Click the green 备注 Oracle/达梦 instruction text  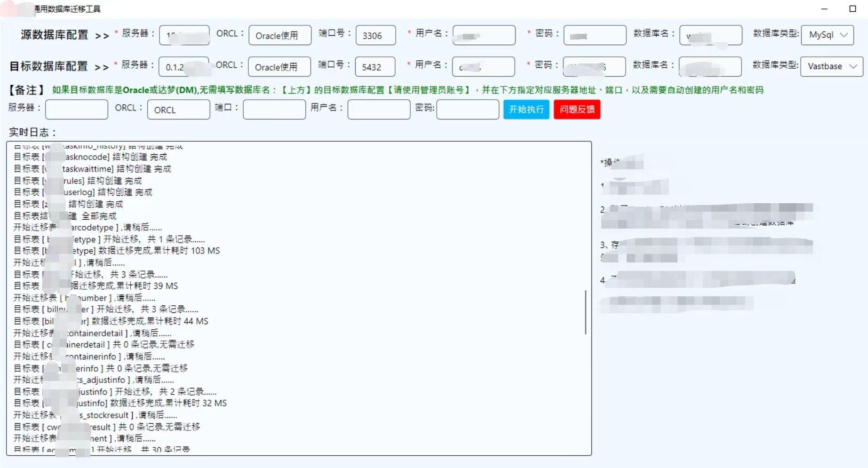point(407,90)
